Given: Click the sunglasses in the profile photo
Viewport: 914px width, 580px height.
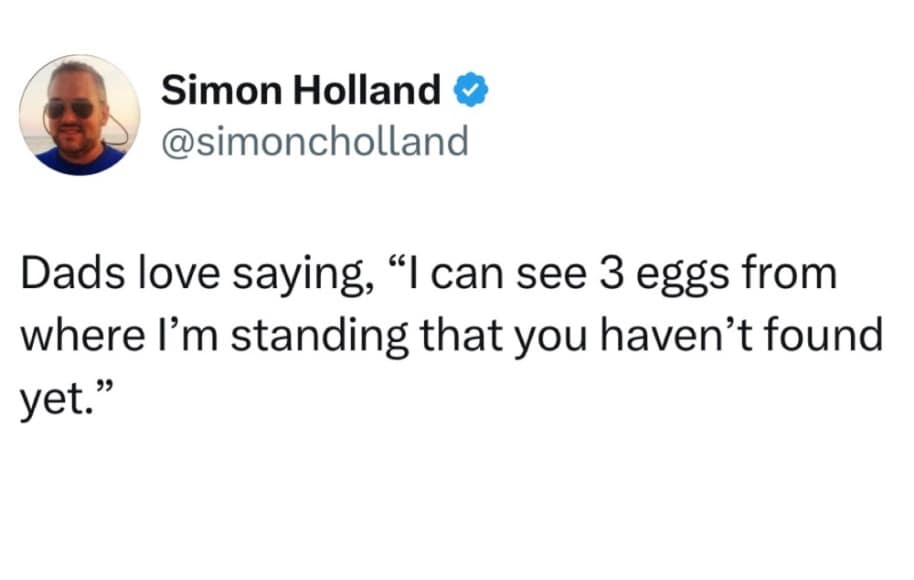Looking at the screenshot, I should point(70,109).
